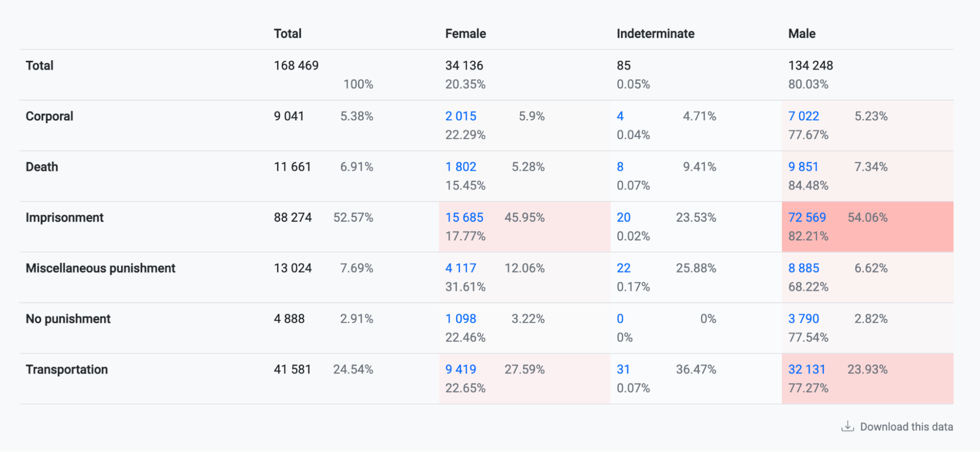Click Indeterminate Death count 8
This screenshot has height=452, width=980.
(x=620, y=167)
